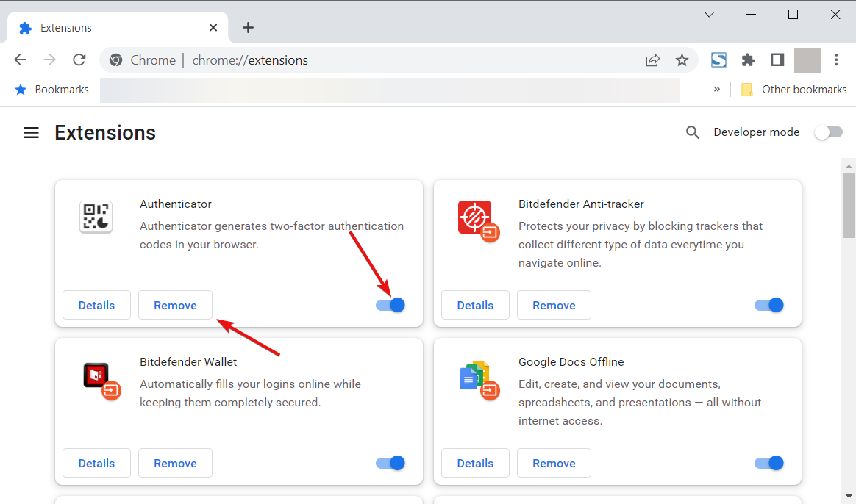
Task: Expand the tab search chevron in title bar
Action: [709, 15]
